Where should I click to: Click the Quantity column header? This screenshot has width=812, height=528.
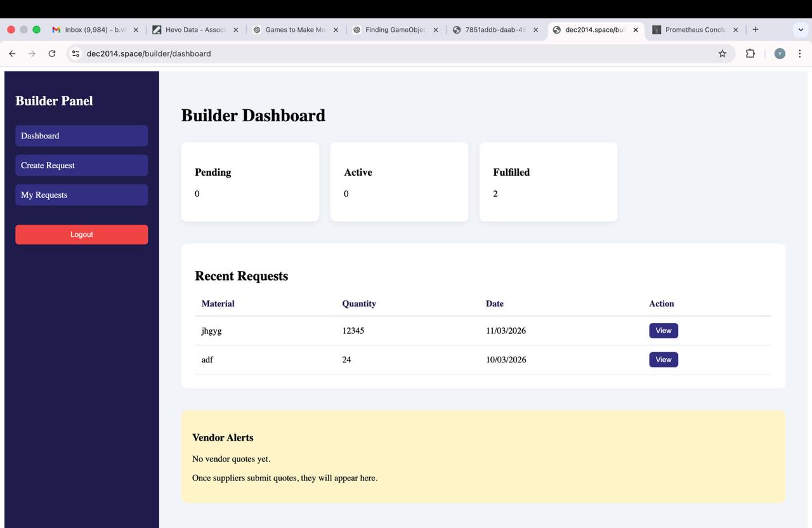click(359, 303)
